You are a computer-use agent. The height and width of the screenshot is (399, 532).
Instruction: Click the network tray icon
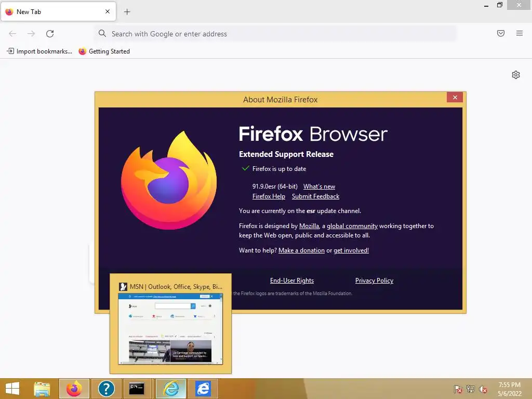click(471, 389)
